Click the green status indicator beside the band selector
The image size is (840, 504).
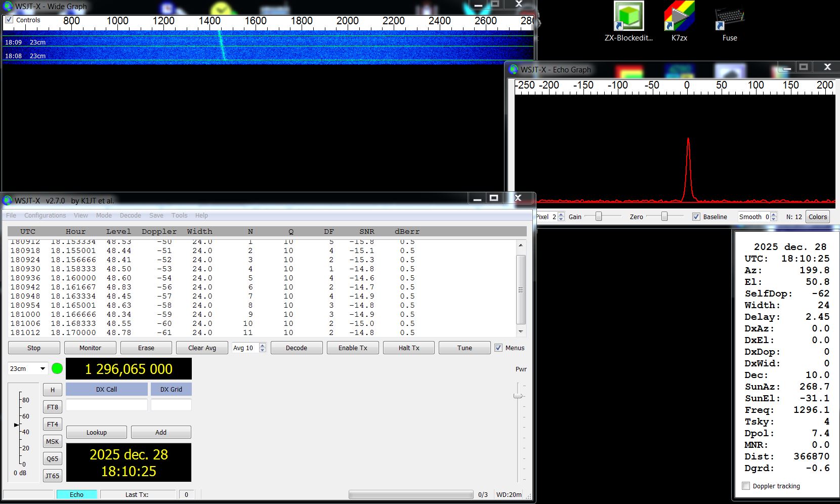pyautogui.click(x=57, y=369)
